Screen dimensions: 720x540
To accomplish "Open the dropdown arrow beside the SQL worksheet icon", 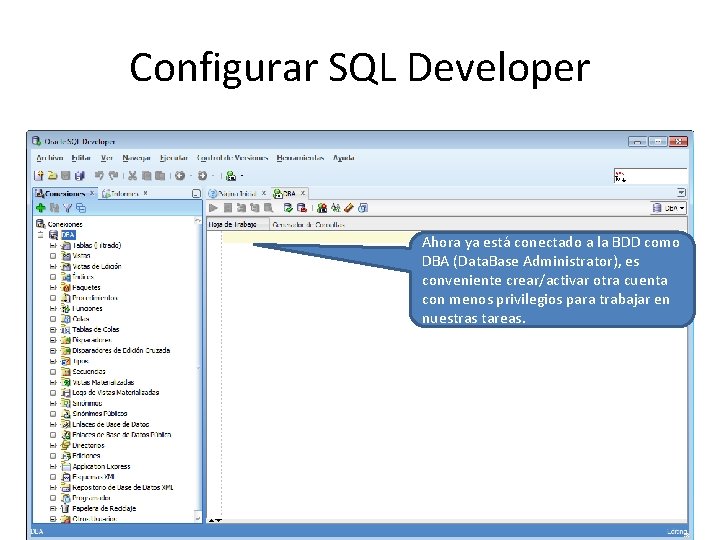I will coord(242,176).
